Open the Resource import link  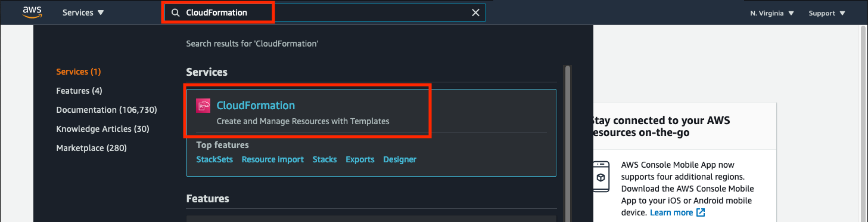pyautogui.click(x=273, y=159)
